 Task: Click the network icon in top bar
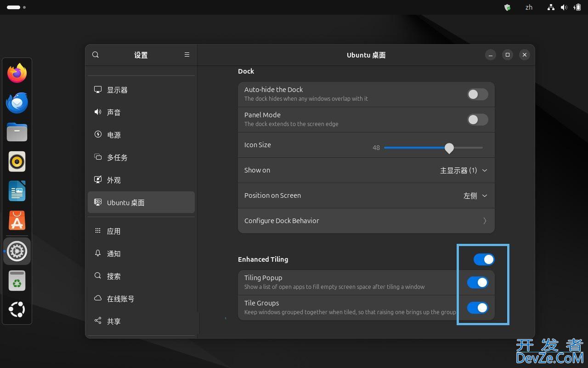click(551, 7)
